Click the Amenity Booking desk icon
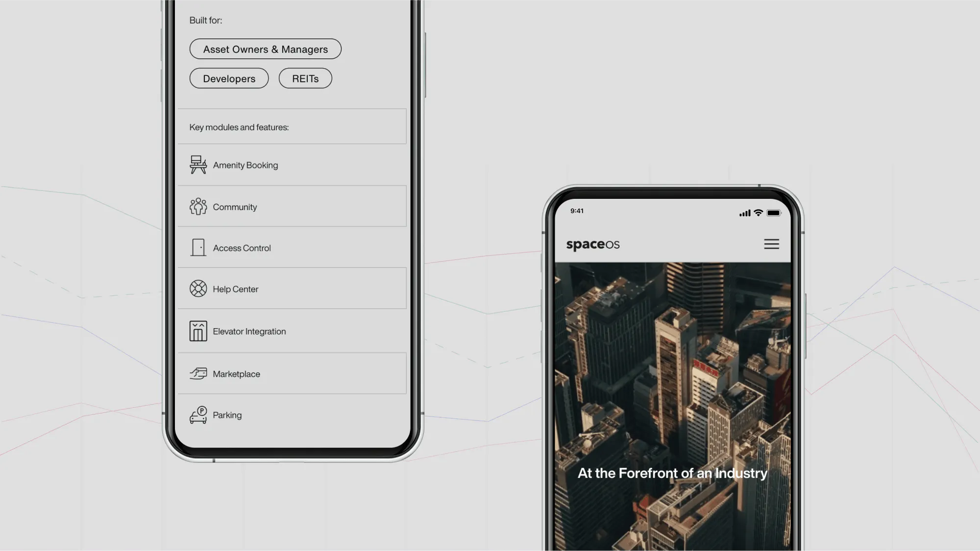Viewport: 980px width, 551px height. click(x=198, y=165)
